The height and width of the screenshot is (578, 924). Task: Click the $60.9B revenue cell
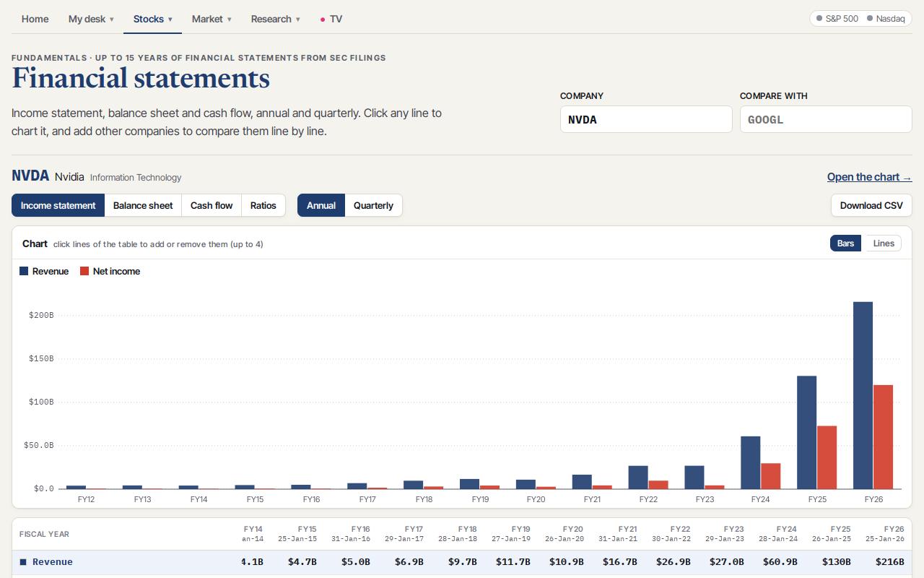pos(781,562)
